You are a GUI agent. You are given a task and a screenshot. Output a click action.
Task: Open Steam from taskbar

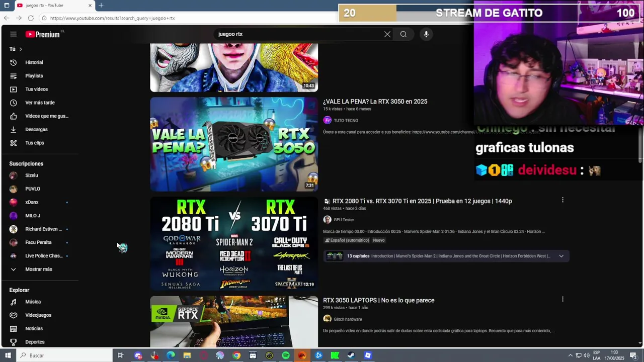point(351,355)
